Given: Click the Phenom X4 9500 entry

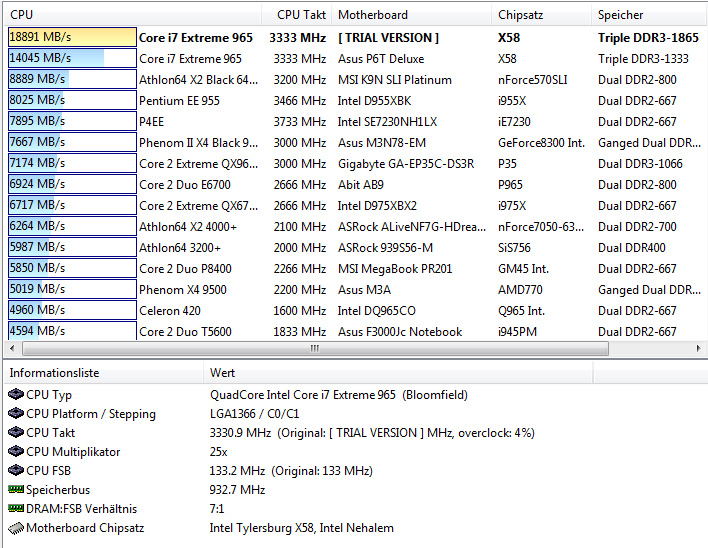Looking at the screenshot, I should (183, 290).
